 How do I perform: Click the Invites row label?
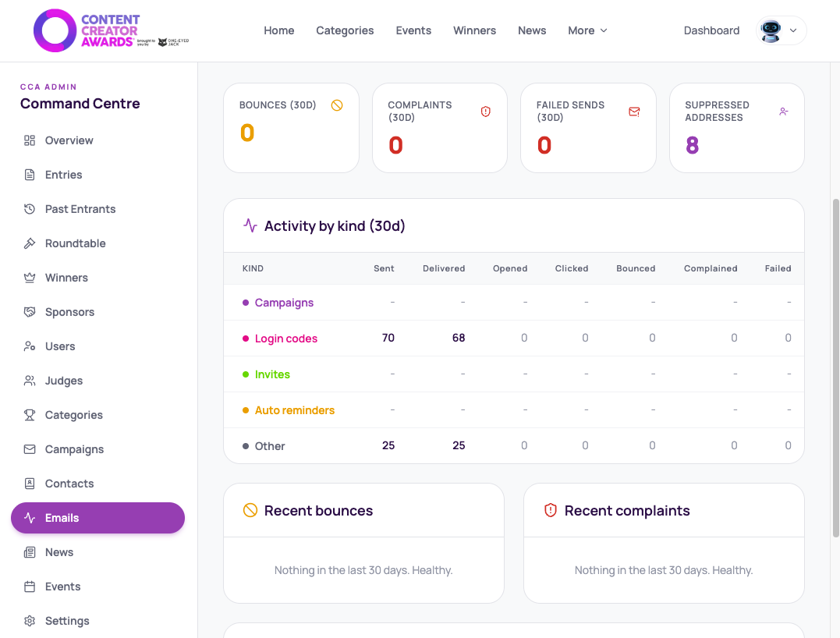point(272,374)
